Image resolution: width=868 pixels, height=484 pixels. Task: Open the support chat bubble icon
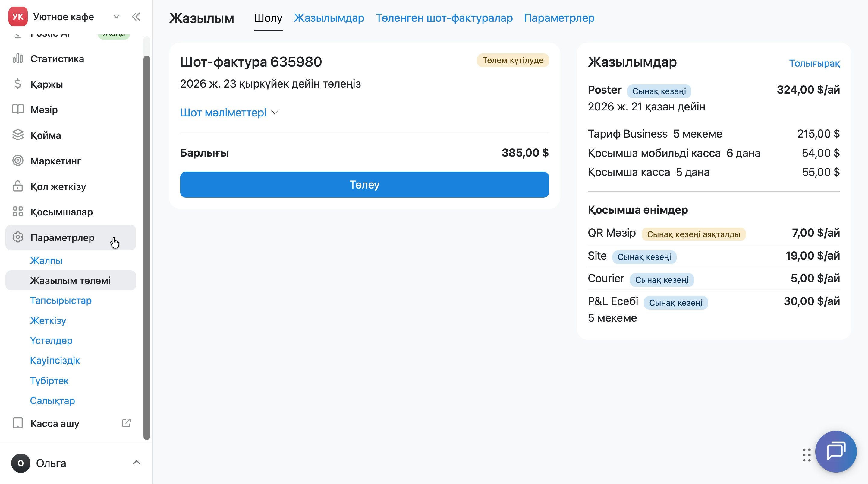[x=836, y=452]
